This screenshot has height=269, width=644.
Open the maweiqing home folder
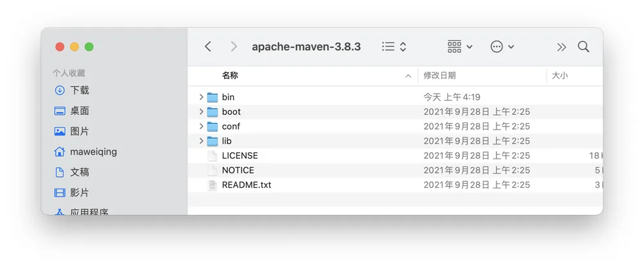93,152
